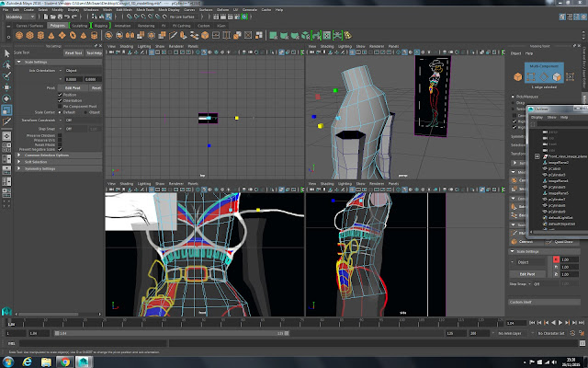Toggle Prevent Negative Scale checkbox
The height and width of the screenshot is (368, 588).
pyautogui.click(x=61, y=149)
